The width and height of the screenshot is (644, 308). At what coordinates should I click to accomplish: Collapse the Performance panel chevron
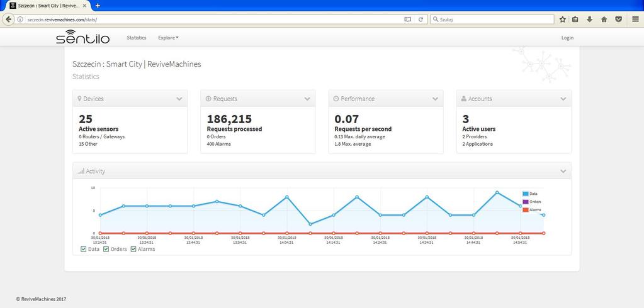point(436,99)
